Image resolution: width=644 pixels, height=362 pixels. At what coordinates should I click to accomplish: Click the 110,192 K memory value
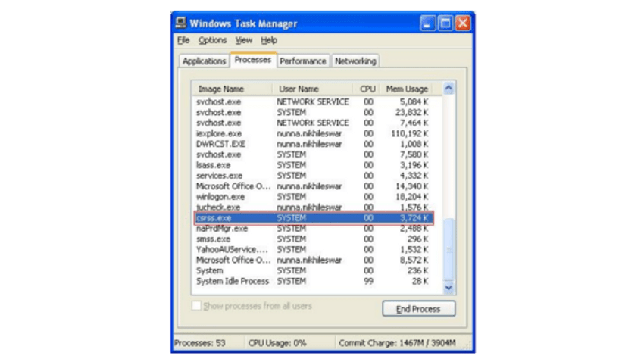tap(409, 133)
